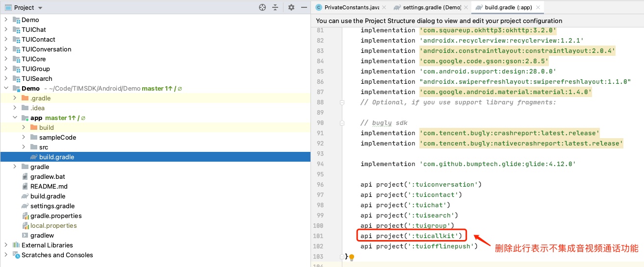Open the Project view dropdown
Viewport: 644px width, 267px height.
pyautogui.click(x=40, y=8)
